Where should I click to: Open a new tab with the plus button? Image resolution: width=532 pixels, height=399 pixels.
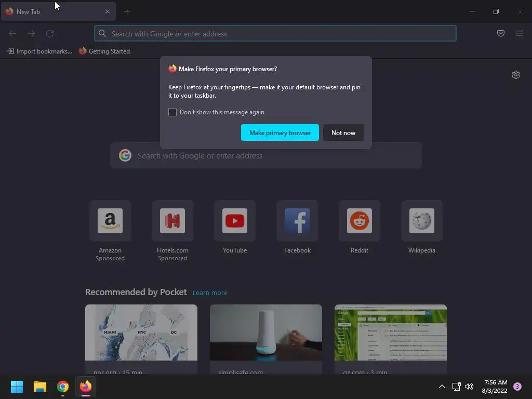(127, 12)
